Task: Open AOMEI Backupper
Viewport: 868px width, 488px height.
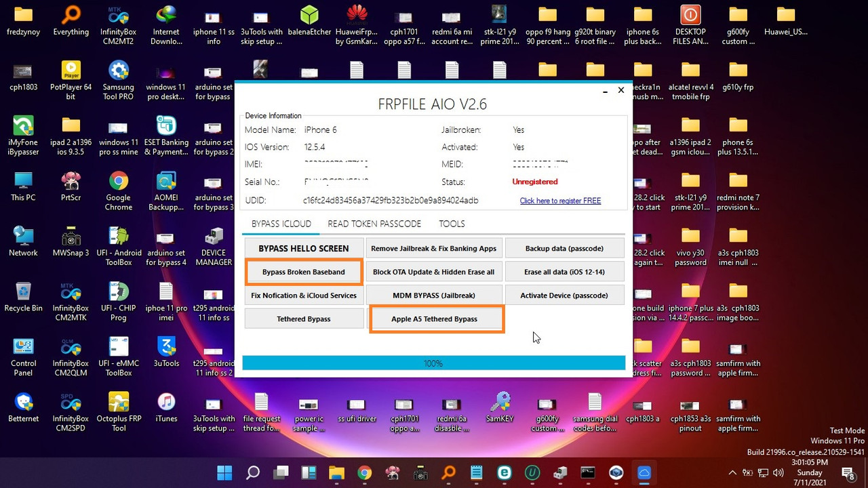Action: tap(165, 183)
